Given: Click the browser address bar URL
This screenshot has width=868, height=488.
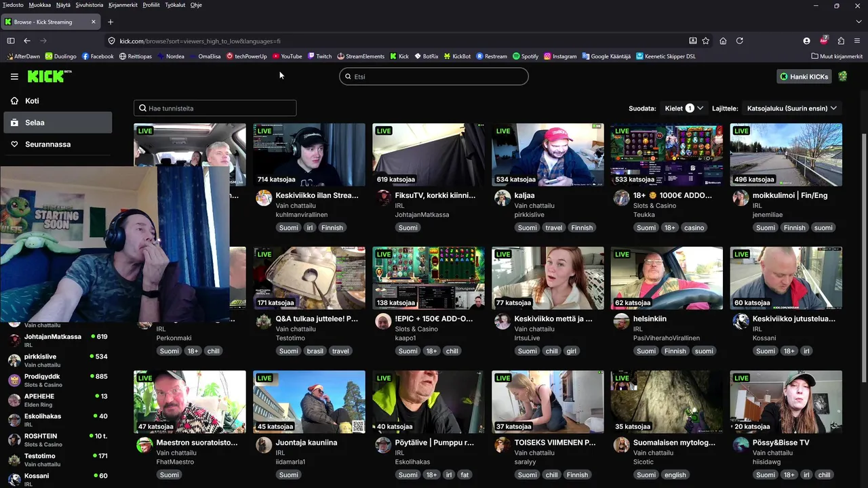Looking at the screenshot, I should [x=200, y=41].
